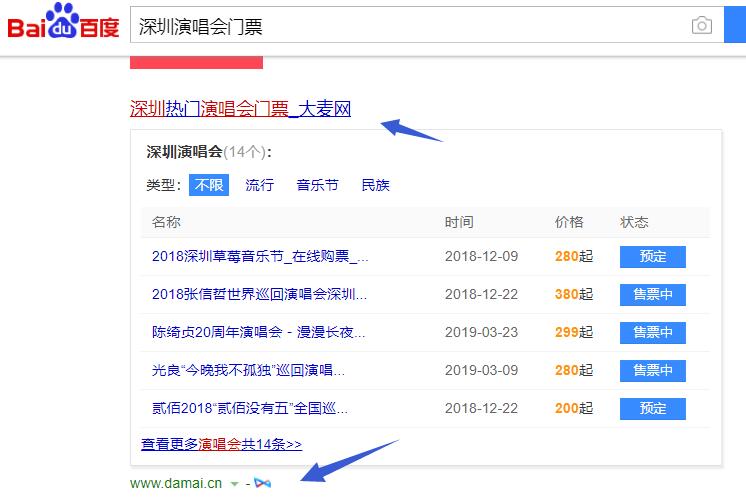Expand the dropdown arrow next to www.damai.cn

[x=234, y=484]
